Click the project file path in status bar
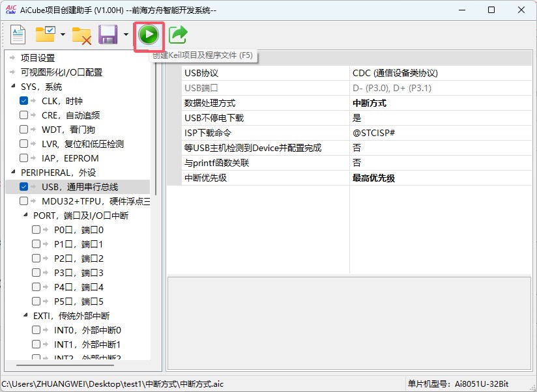The width and height of the screenshot is (537, 392). [x=113, y=384]
